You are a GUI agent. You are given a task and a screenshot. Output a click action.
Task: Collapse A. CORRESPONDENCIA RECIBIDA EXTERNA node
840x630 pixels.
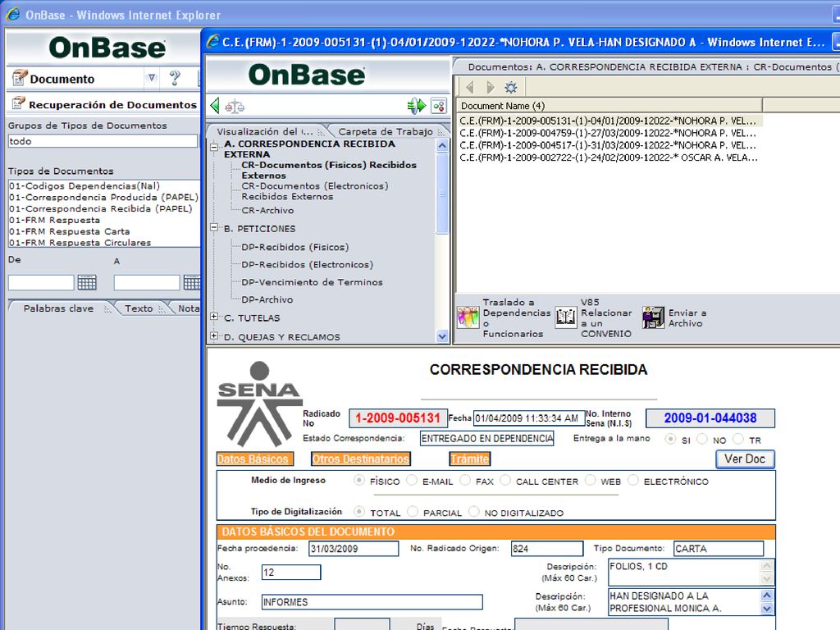(214, 146)
